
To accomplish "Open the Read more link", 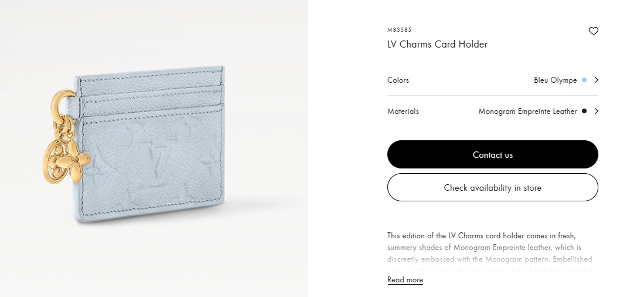I will 405,280.
